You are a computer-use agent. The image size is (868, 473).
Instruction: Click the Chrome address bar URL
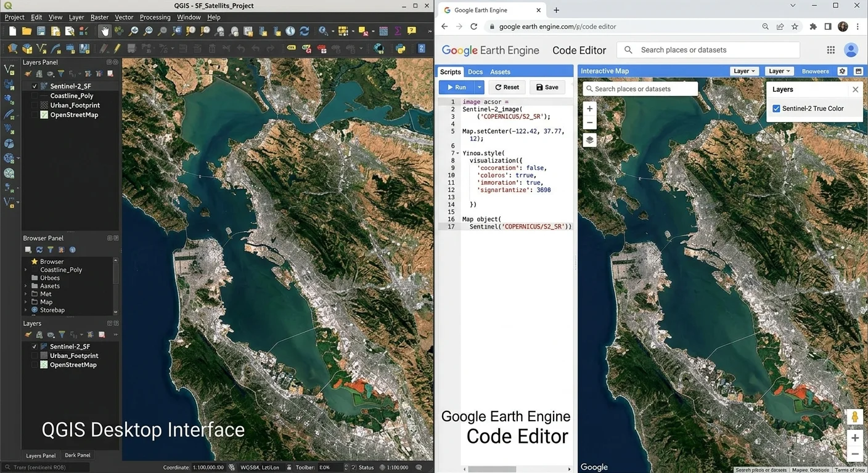pyautogui.click(x=557, y=26)
